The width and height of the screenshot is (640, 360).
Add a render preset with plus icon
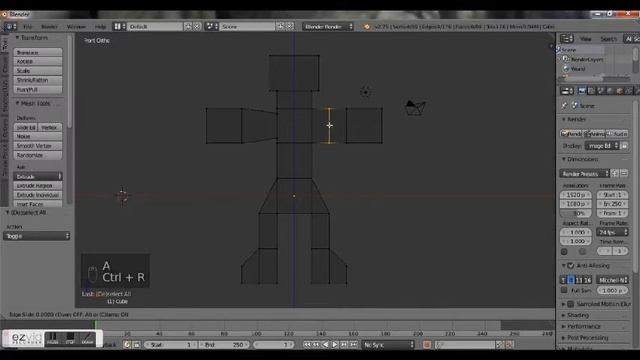point(615,173)
